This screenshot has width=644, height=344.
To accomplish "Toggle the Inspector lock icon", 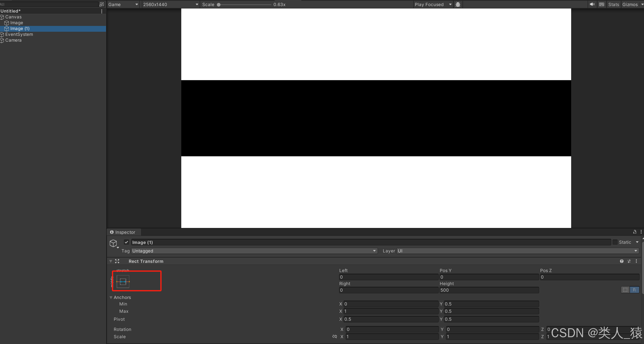I will pos(635,232).
